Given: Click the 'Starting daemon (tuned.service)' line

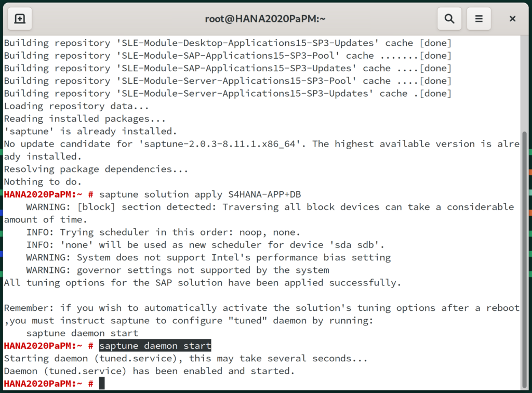Looking at the screenshot, I should click(x=185, y=359).
